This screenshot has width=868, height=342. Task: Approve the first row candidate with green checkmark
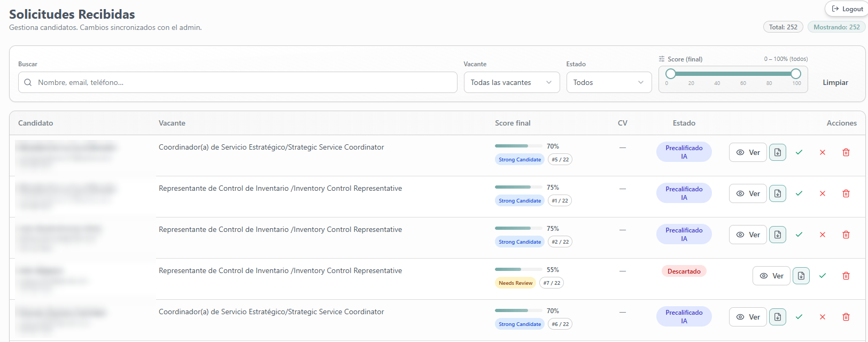(x=799, y=152)
